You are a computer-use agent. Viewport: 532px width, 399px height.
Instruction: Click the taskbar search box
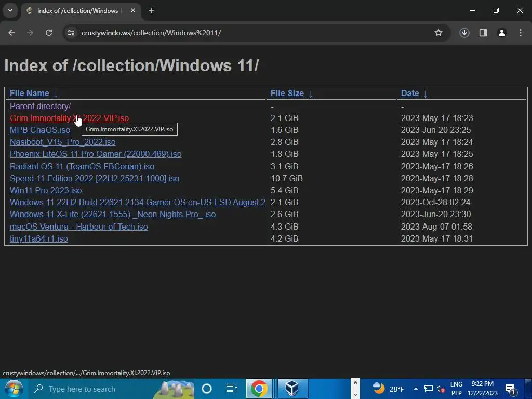click(112, 389)
